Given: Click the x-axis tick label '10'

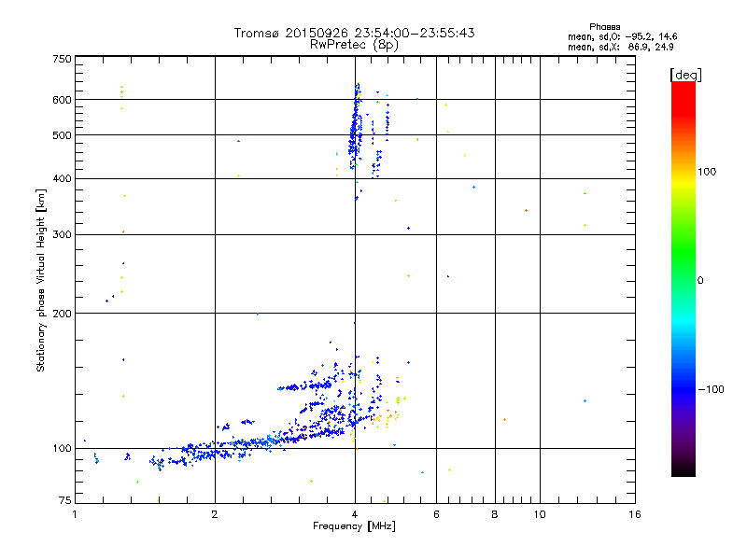Looking at the screenshot, I should click(540, 514).
